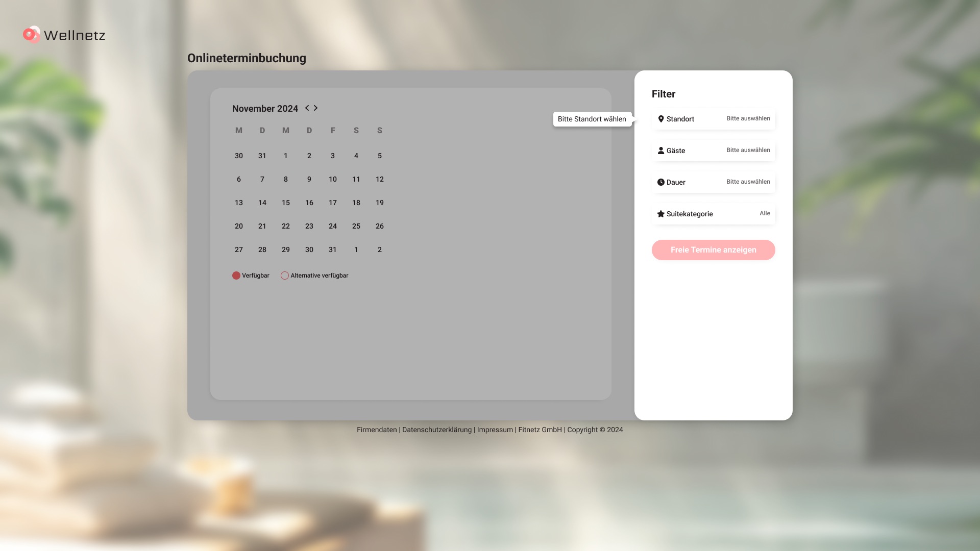The image size is (980, 551).
Task: Click the outlined Alternative verfügbar legend circle
Action: [x=285, y=275]
